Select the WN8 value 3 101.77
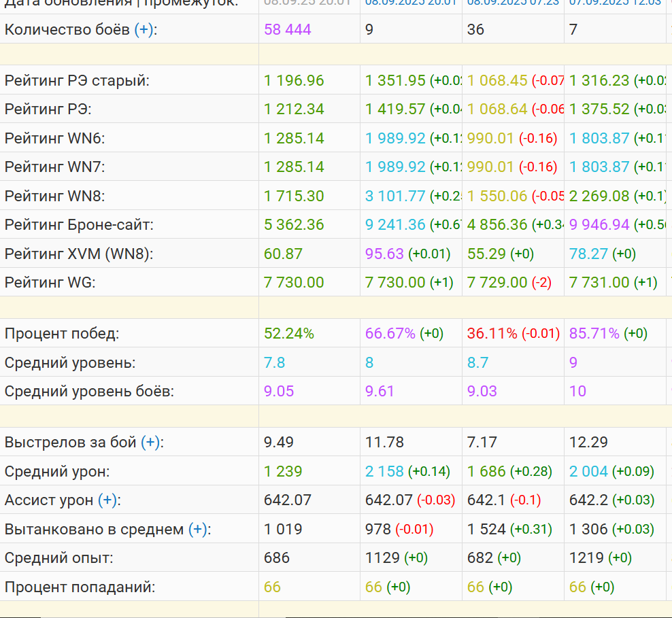 point(395,196)
